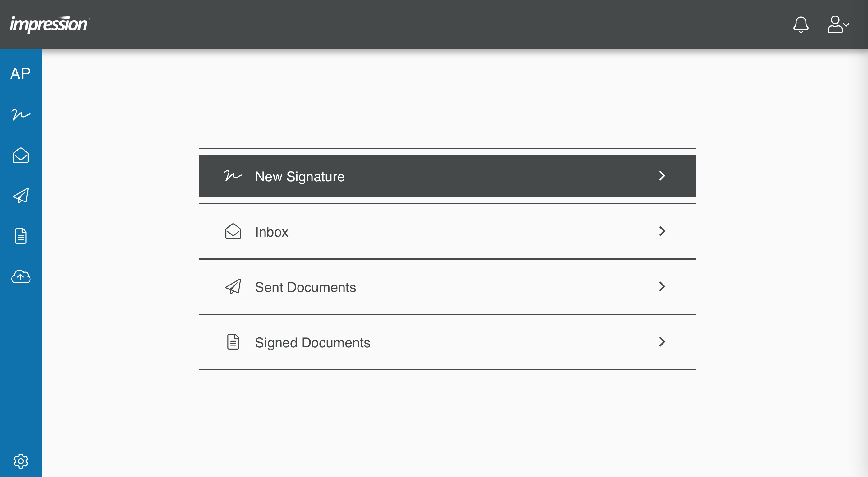This screenshot has width=868, height=477.
Task: Open the user account dropdown
Action: point(838,24)
